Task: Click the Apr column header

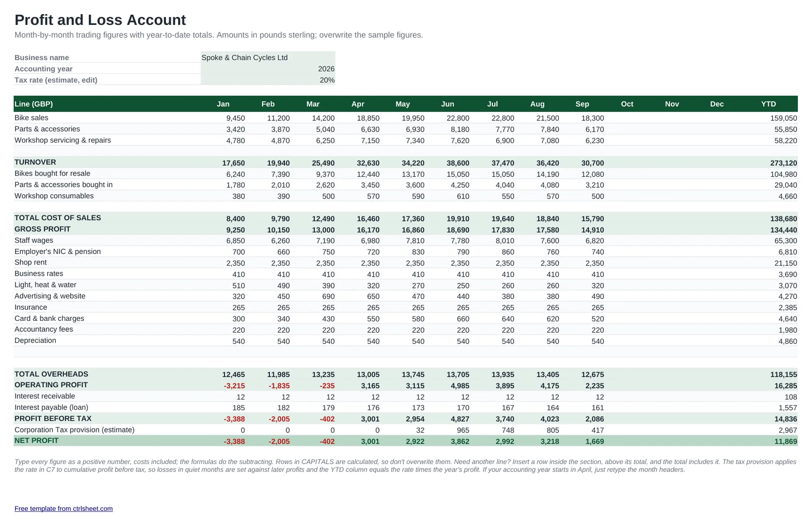Action: (x=358, y=104)
